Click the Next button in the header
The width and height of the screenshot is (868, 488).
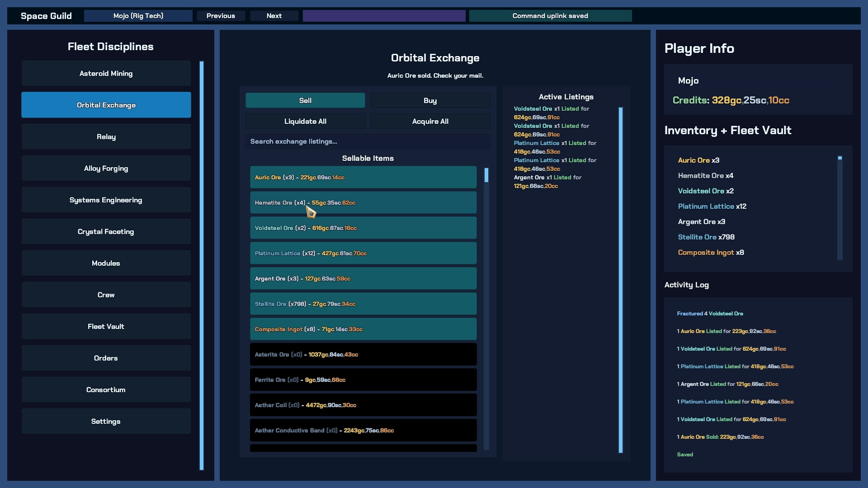(x=274, y=15)
